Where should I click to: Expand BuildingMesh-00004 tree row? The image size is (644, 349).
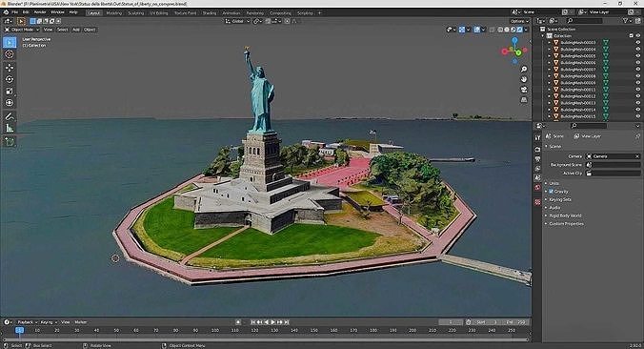(549, 50)
